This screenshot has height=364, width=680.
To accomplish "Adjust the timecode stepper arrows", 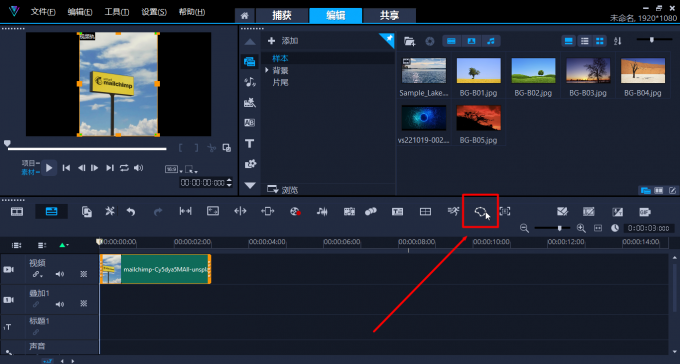I will pyautogui.click(x=230, y=183).
